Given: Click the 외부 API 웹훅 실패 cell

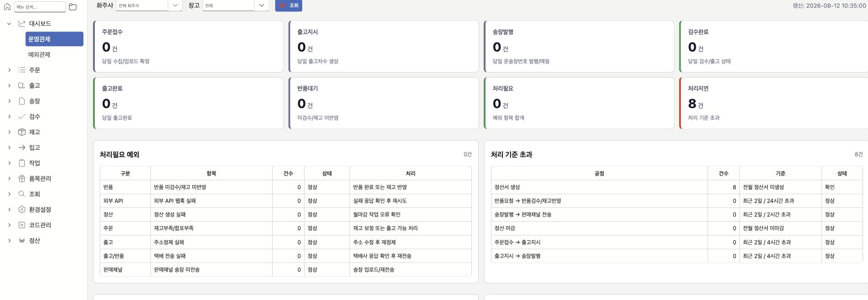Looking at the screenshot, I should 212,201.
